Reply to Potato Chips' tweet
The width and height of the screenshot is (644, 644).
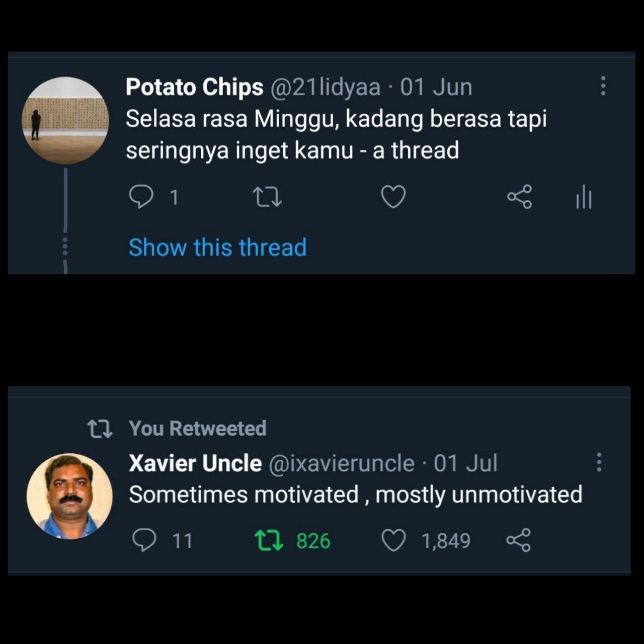coord(141,197)
